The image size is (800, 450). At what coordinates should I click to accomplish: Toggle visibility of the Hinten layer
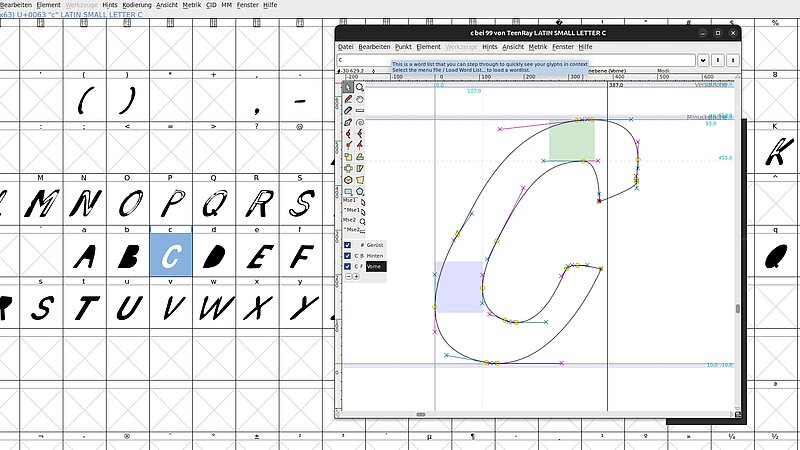click(347, 256)
